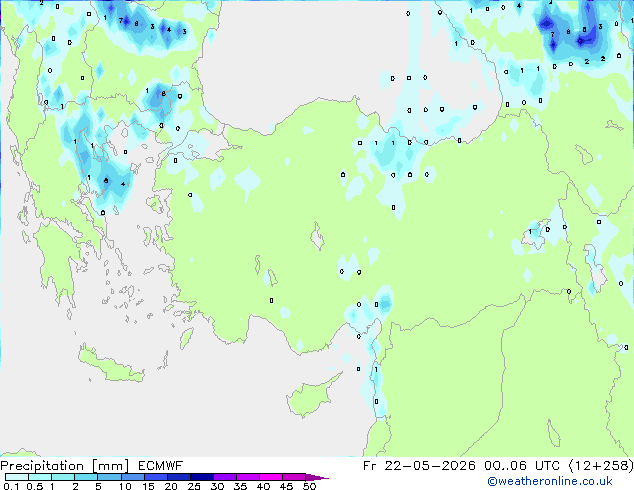634x490 pixels.
Task: Click the '00..06 UTC' time range text
Action: pos(522,466)
